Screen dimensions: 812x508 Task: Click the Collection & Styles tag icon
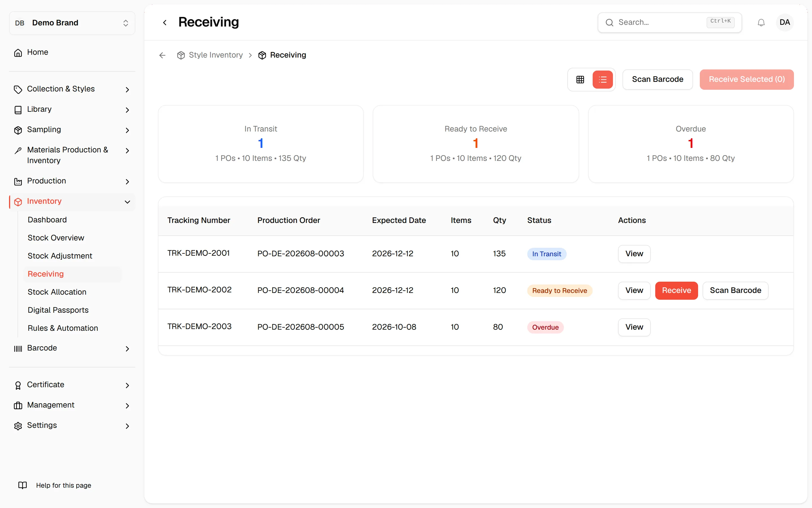(x=18, y=89)
